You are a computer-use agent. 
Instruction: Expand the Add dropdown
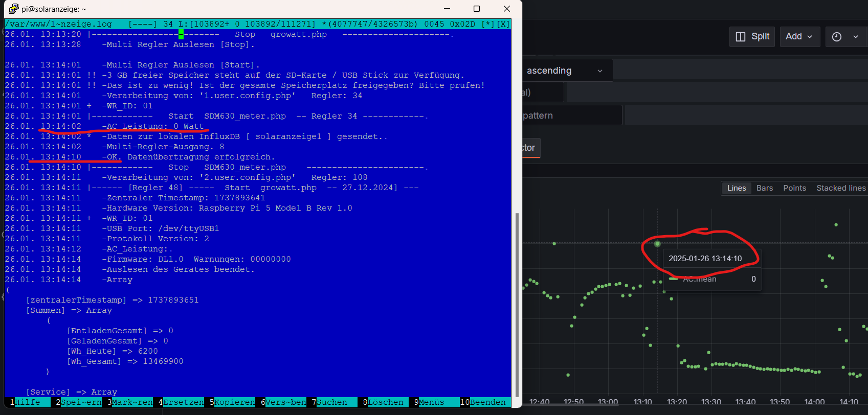(799, 37)
